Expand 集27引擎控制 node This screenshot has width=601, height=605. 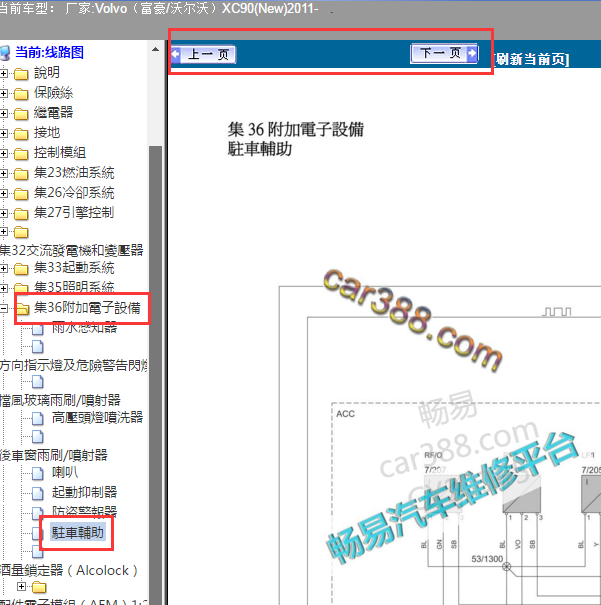[3, 213]
